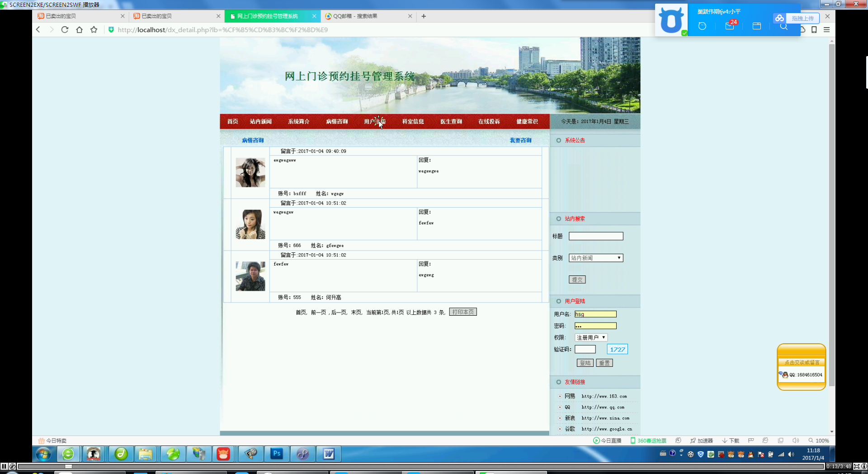
Task: Open the 健康常识 navigation item
Action: pyautogui.click(x=527, y=121)
